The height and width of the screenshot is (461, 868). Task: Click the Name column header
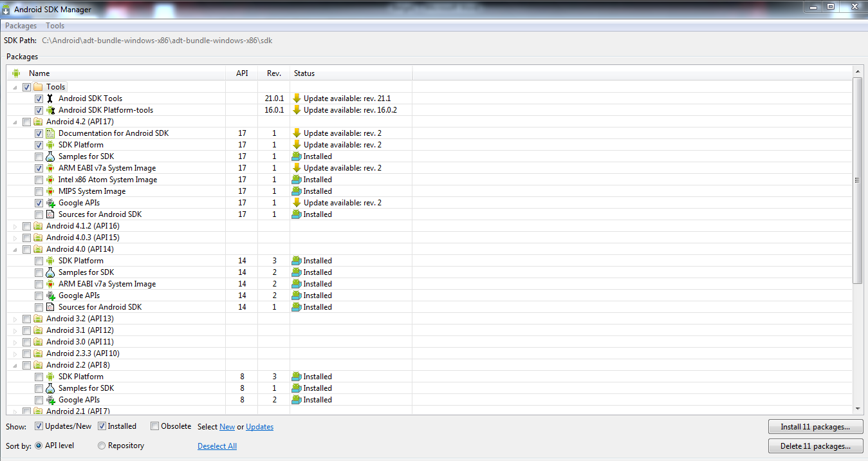pyautogui.click(x=116, y=73)
